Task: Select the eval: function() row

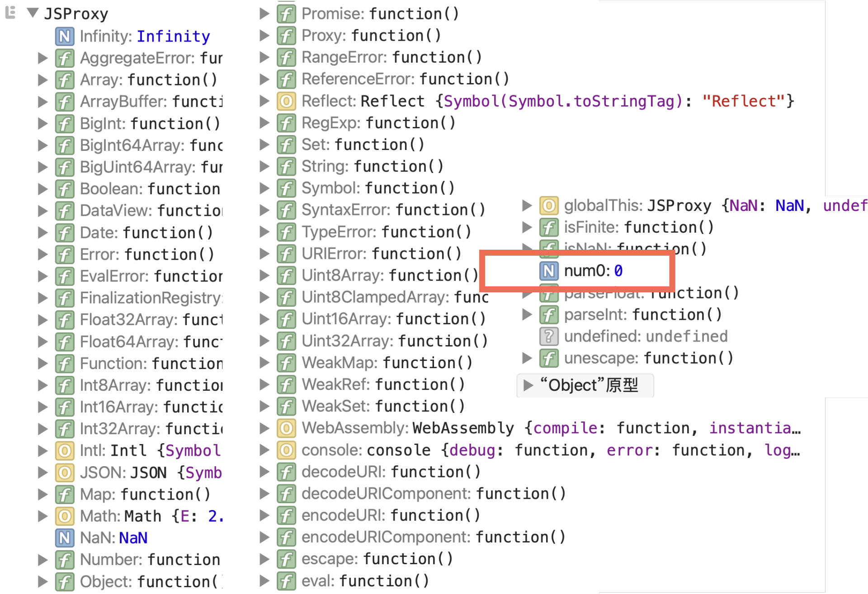Action: (365, 581)
